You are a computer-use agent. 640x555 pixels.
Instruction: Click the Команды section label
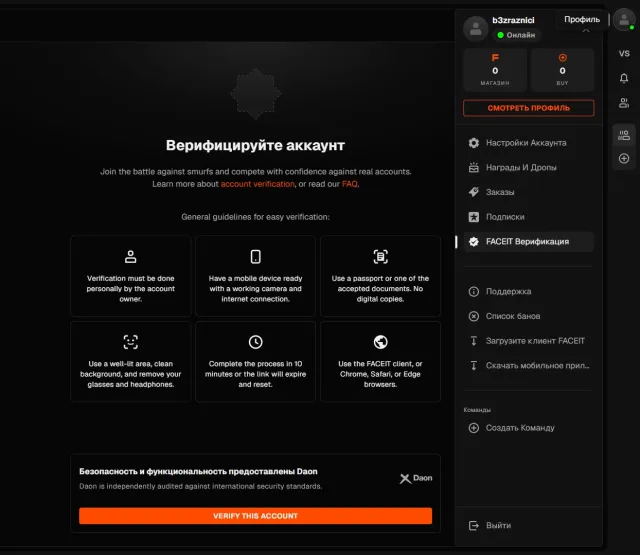[477, 410]
